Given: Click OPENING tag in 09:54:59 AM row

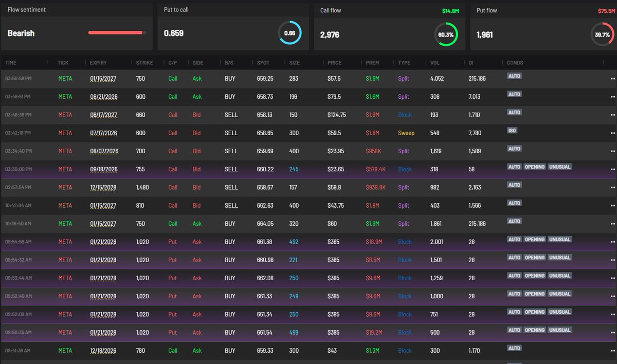Looking at the screenshot, I should (535, 239).
